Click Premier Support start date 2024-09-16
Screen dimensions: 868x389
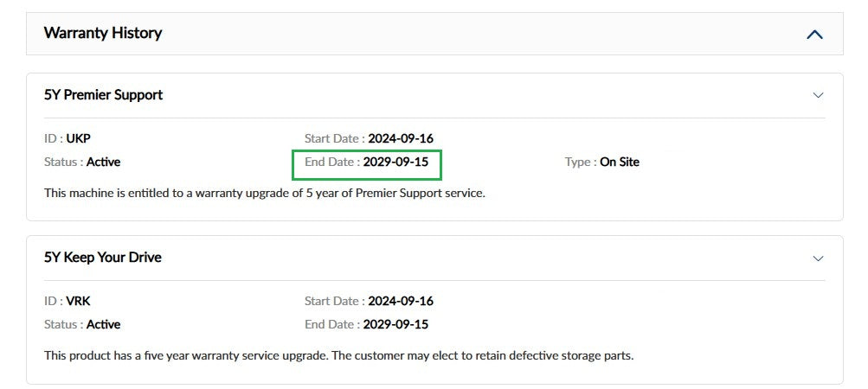click(x=401, y=138)
